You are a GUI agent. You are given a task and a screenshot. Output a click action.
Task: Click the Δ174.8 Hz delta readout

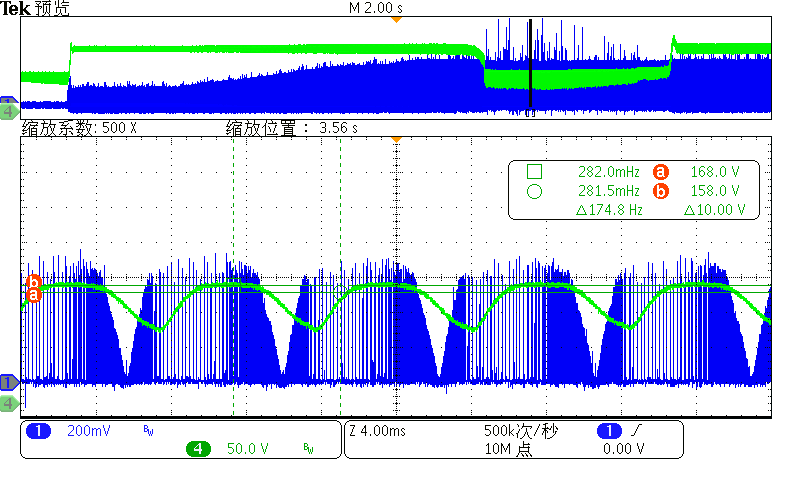tap(609, 210)
